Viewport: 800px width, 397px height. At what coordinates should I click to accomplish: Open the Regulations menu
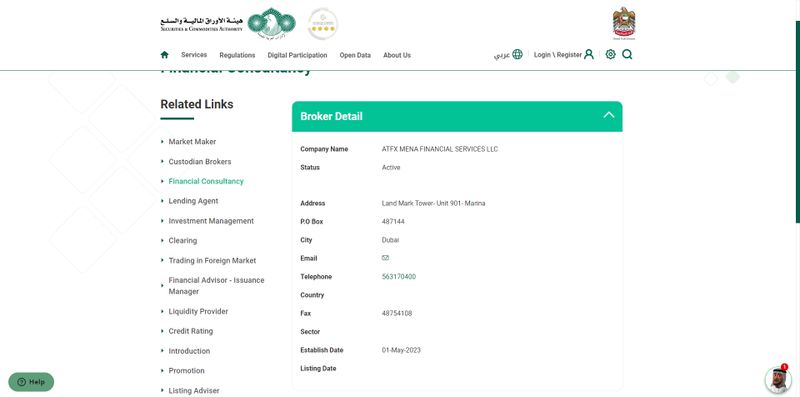pyautogui.click(x=237, y=55)
